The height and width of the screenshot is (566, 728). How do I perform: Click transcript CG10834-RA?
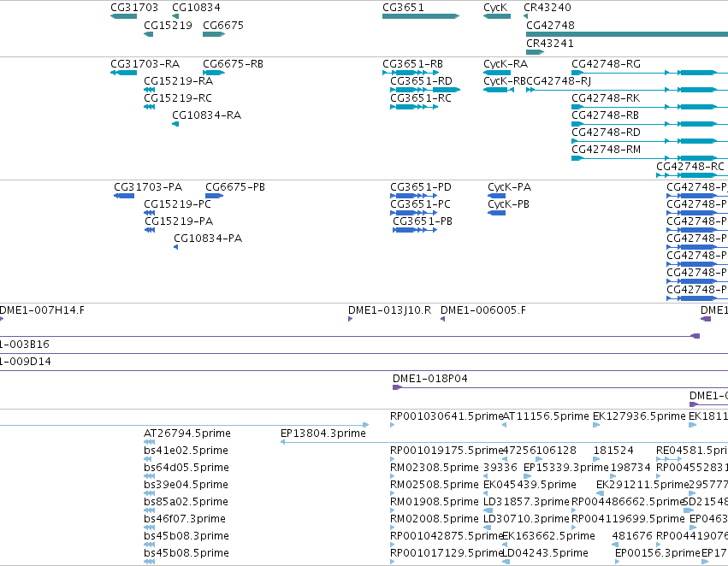click(x=207, y=115)
